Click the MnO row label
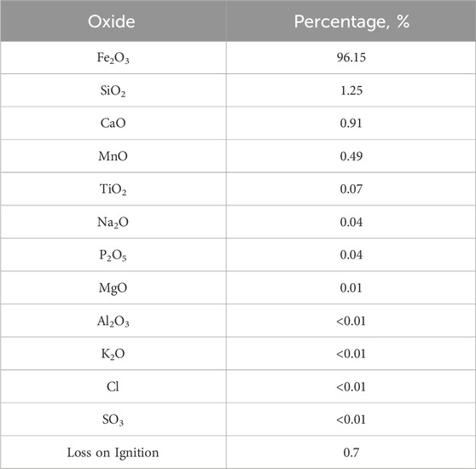The image size is (476, 469). (113, 156)
